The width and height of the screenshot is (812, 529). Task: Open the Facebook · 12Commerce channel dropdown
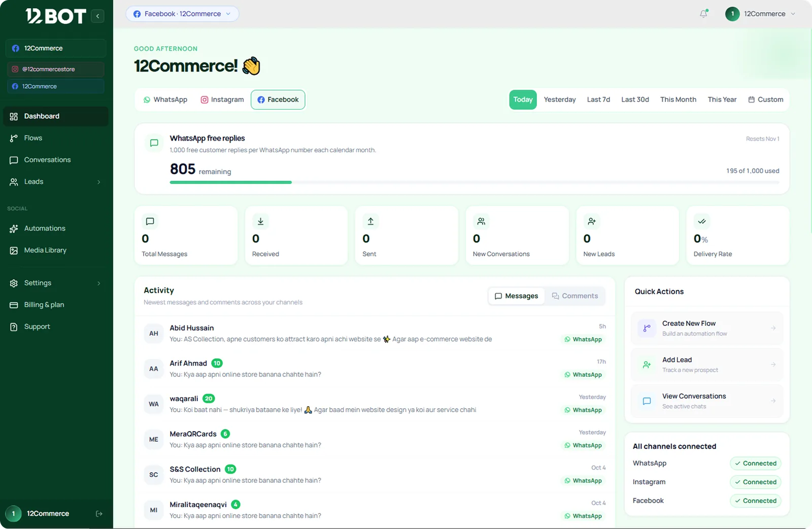pyautogui.click(x=182, y=14)
